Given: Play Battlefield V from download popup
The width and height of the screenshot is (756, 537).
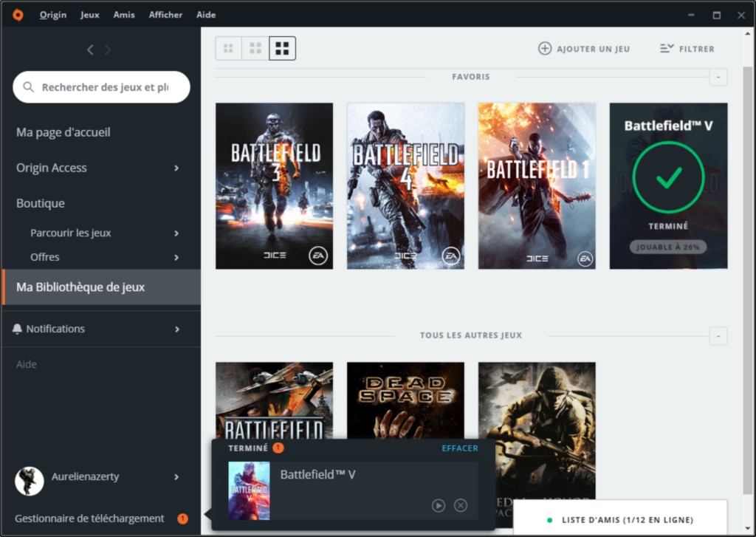Looking at the screenshot, I should pos(439,506).
